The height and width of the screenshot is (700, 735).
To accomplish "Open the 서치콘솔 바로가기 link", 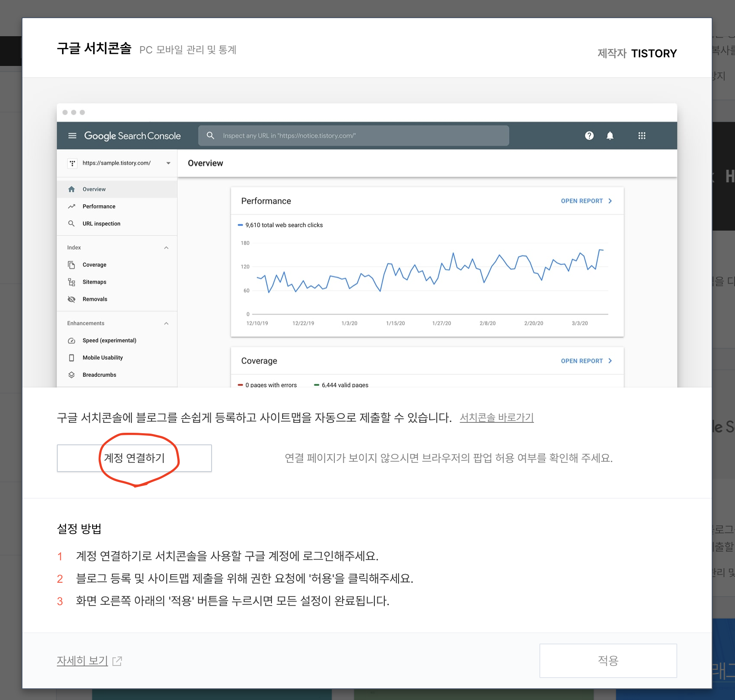I will (497, 417).
